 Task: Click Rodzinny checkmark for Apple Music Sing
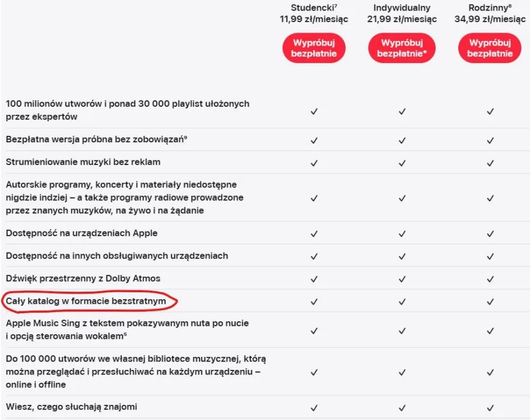(x=490, y=330)
